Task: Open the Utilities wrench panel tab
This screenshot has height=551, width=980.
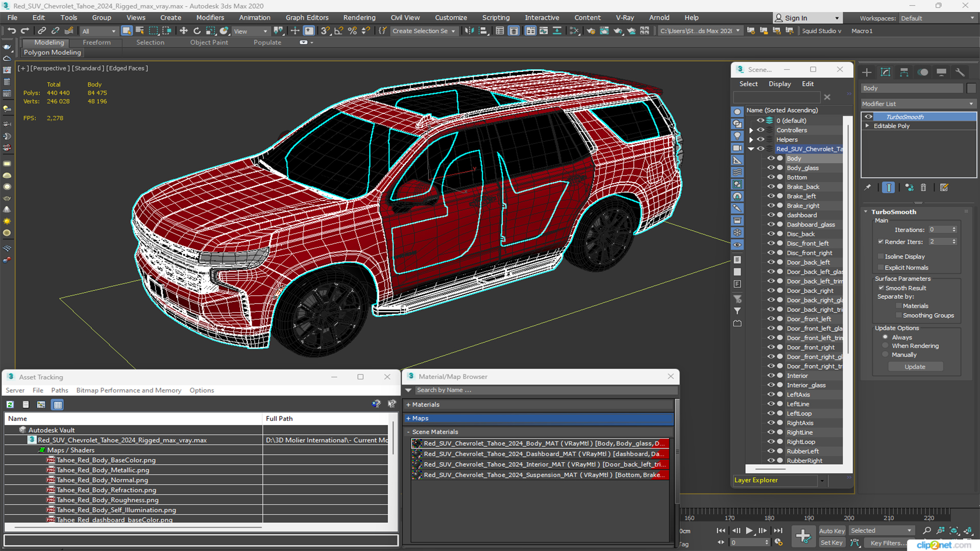Action: point(960,72)
